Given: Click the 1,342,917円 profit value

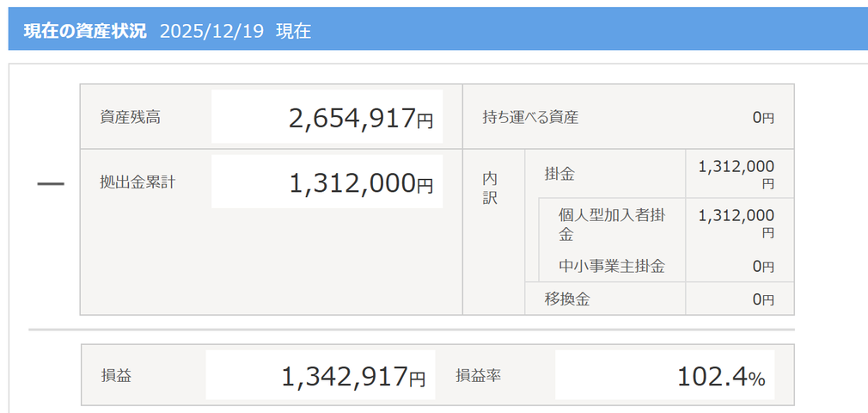Looking at the screenshot, I should click(x=353, y=376).
